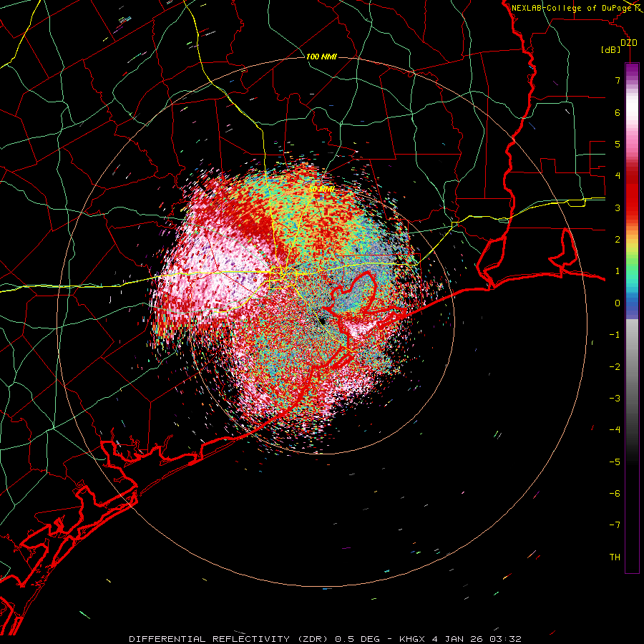Click the -7 value on color scale

pyautogui.click(x=615, y=525)
